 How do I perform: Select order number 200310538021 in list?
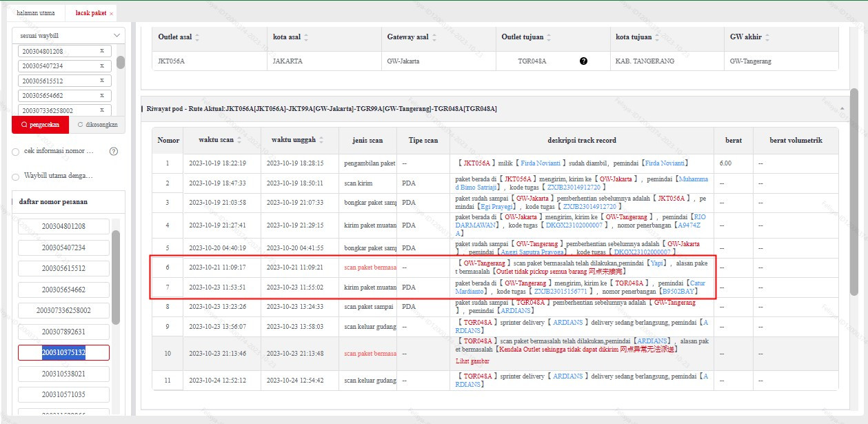pyautogui.click(x=63, y=374)
